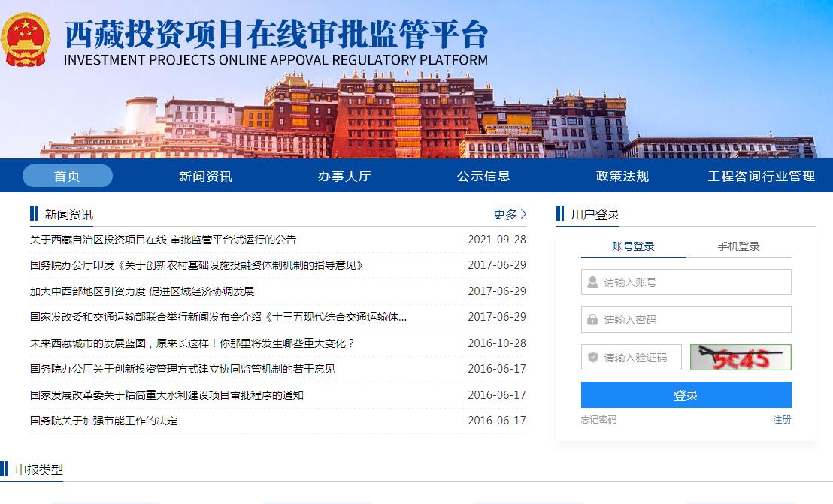
Task: Focus the 请输入密码 password field
Action: click(x=695, y=320)
